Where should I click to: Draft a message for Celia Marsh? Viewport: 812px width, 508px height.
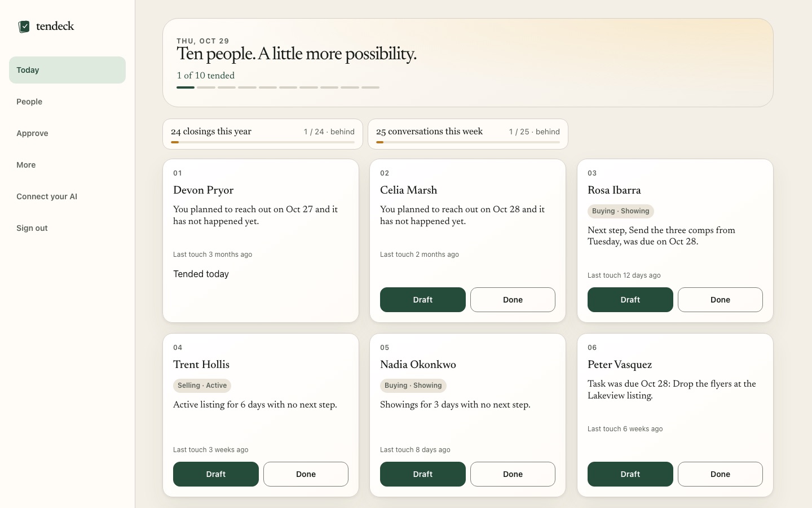coord(423,300)
